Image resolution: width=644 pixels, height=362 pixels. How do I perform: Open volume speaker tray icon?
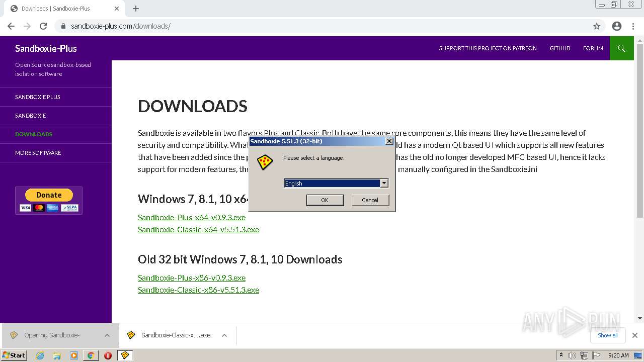click(572, 355)
